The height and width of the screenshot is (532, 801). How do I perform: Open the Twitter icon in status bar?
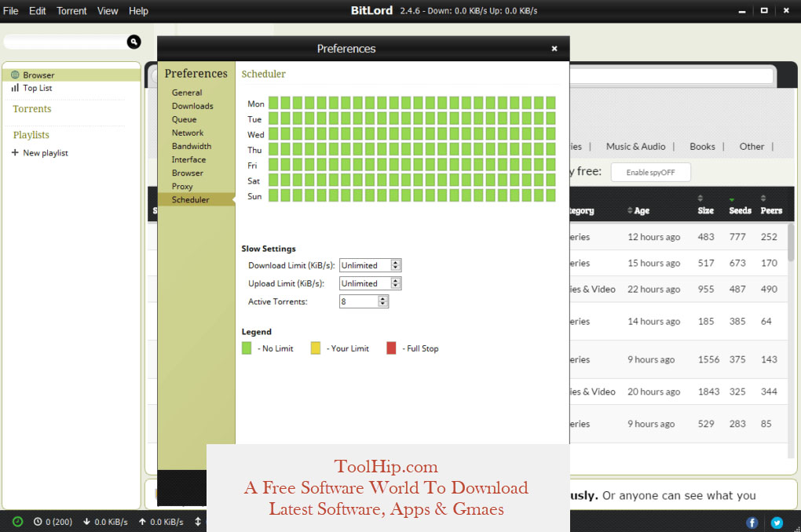[x=777, y=523]
